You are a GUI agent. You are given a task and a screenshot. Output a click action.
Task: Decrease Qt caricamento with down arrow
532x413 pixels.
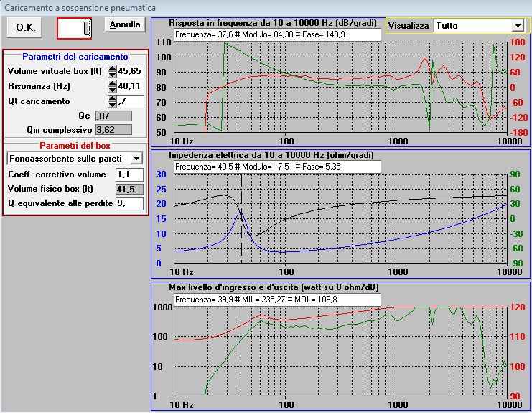click(112, 105)
